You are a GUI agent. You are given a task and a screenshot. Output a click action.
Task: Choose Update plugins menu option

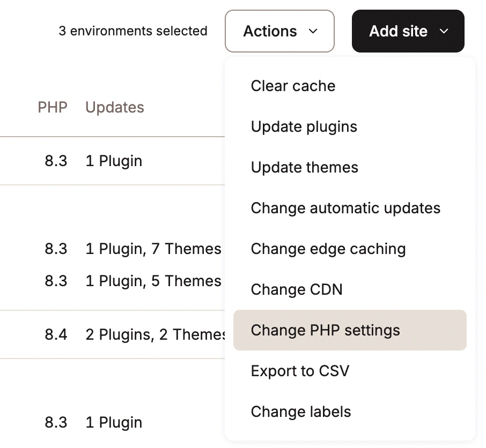point(304,126)
